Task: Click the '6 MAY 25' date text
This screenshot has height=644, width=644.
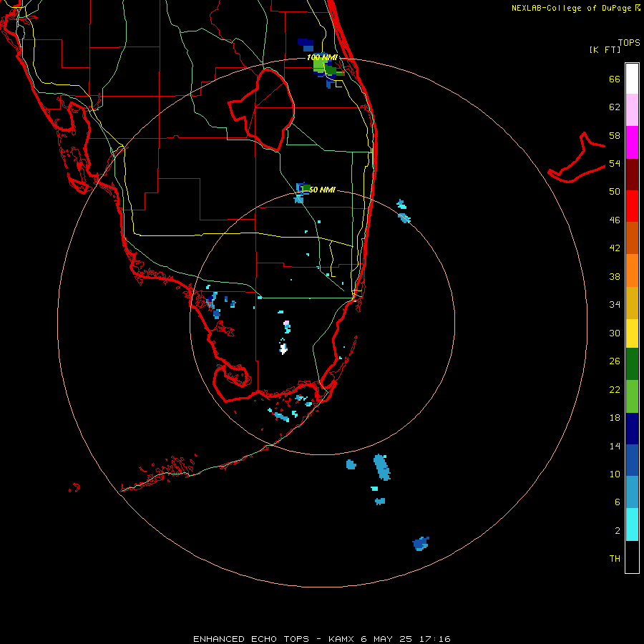Action: 388,639
